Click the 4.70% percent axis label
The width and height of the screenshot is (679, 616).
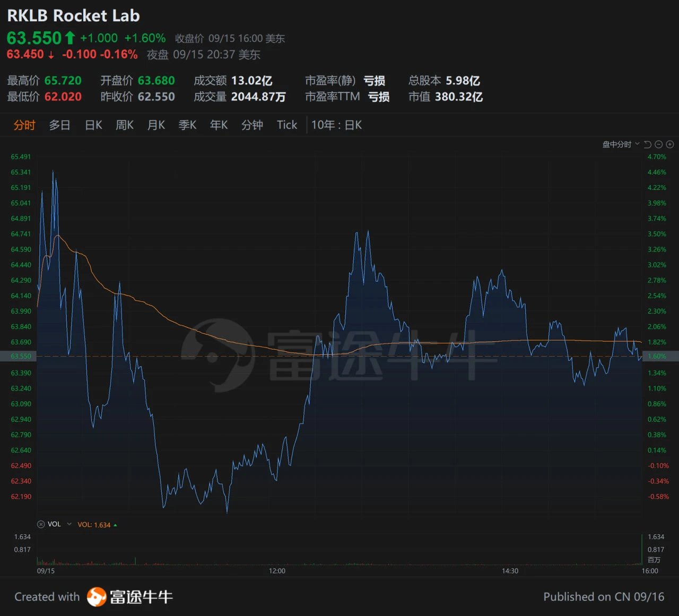(x=657, y=157)
